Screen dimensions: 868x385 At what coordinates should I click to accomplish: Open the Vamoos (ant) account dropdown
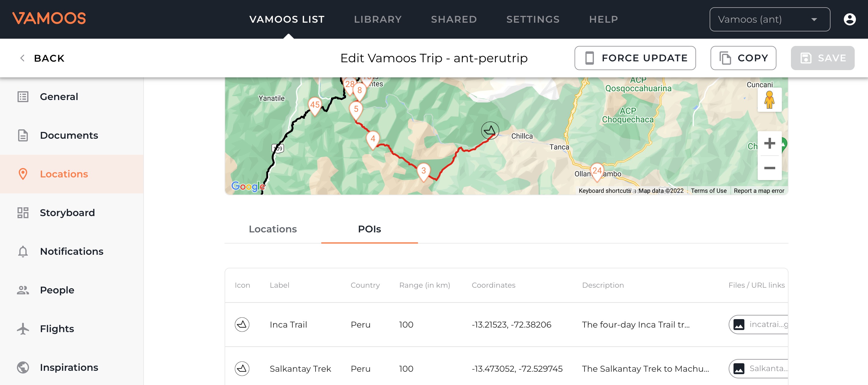coord(769,19)
